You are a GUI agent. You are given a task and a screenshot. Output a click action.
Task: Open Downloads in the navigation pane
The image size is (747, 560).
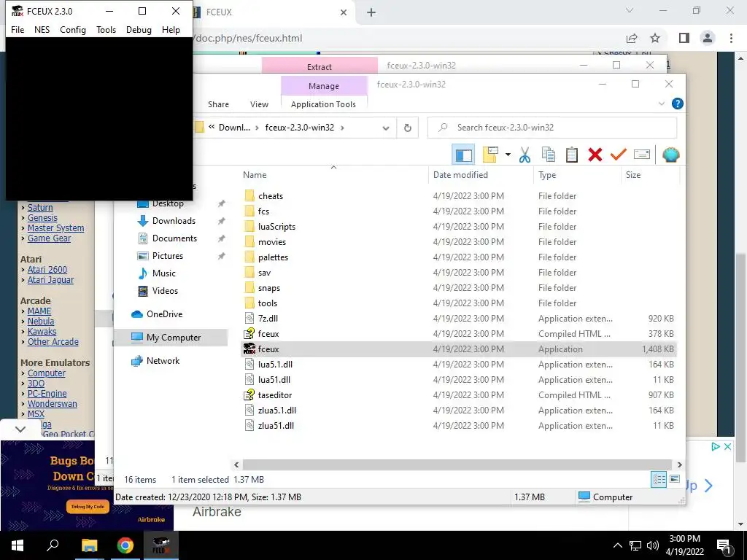click(174, 221)
